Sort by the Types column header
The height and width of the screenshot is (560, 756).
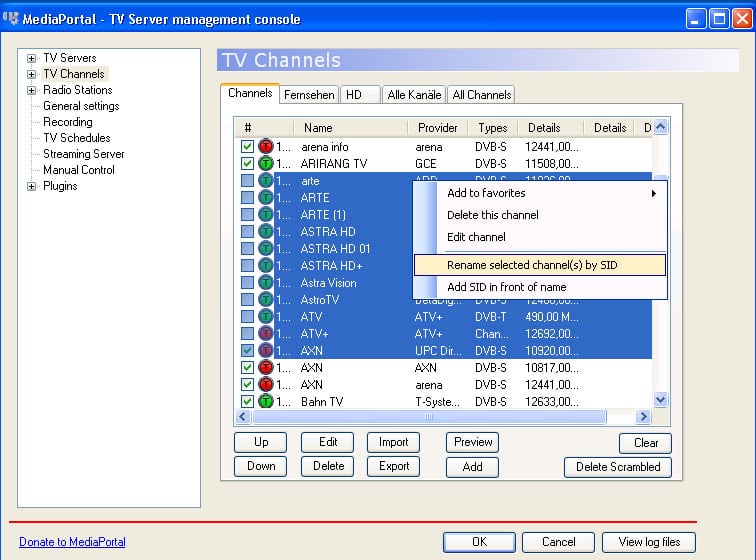[x=492, y=128]
